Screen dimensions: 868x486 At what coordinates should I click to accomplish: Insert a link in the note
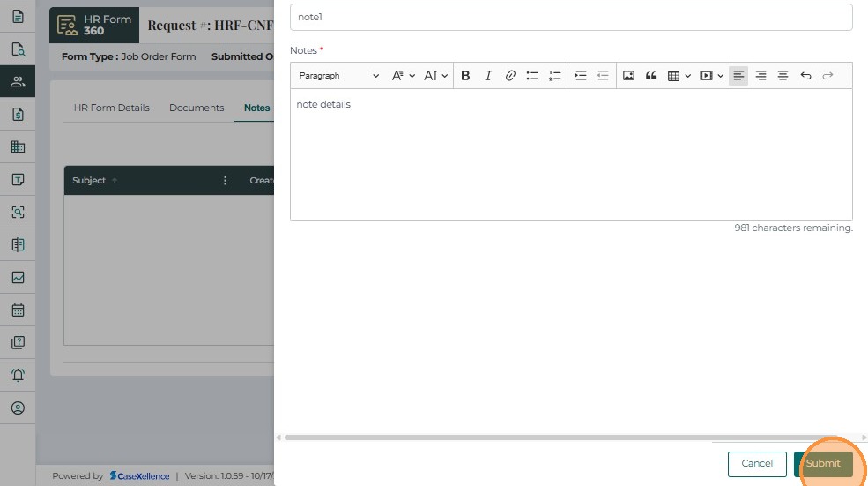click(510, 75)
